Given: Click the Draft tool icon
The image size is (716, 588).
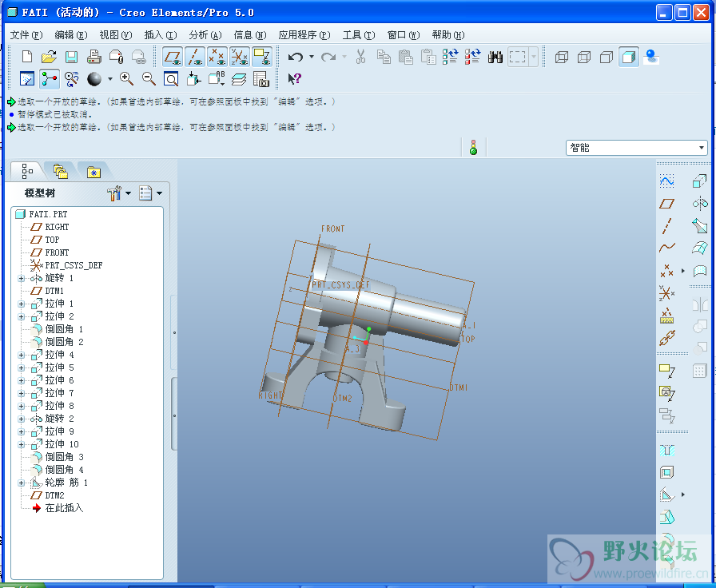Looking at the screenshot, I should click(x=667, y=517).
